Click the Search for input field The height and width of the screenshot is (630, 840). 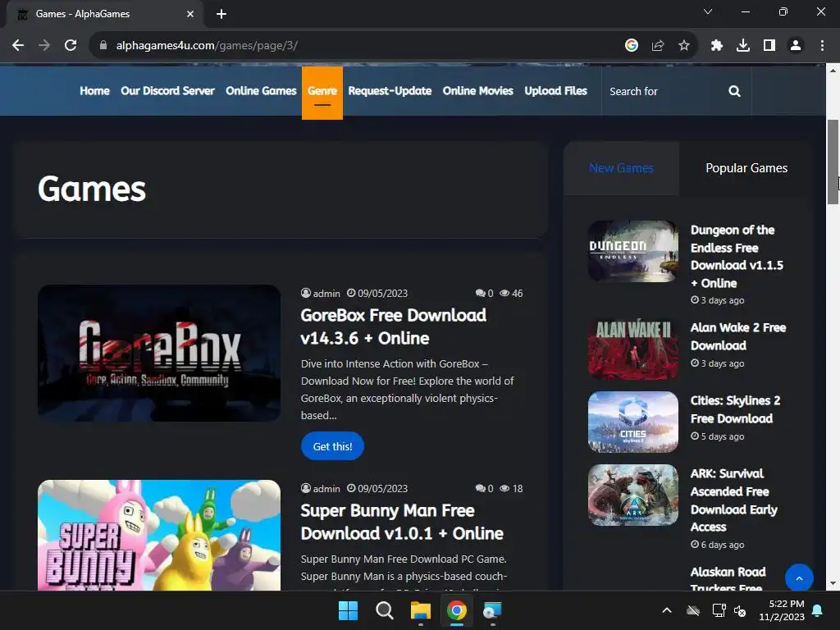(x=663, y=91)
